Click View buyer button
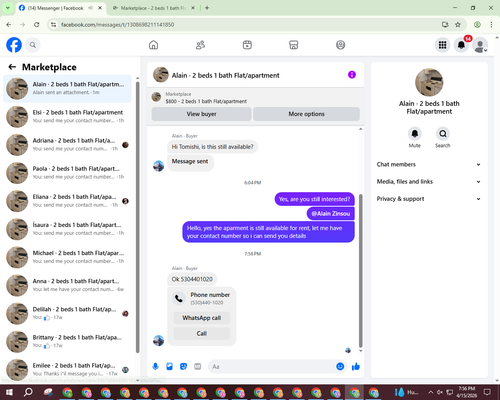 pos(201,114)
